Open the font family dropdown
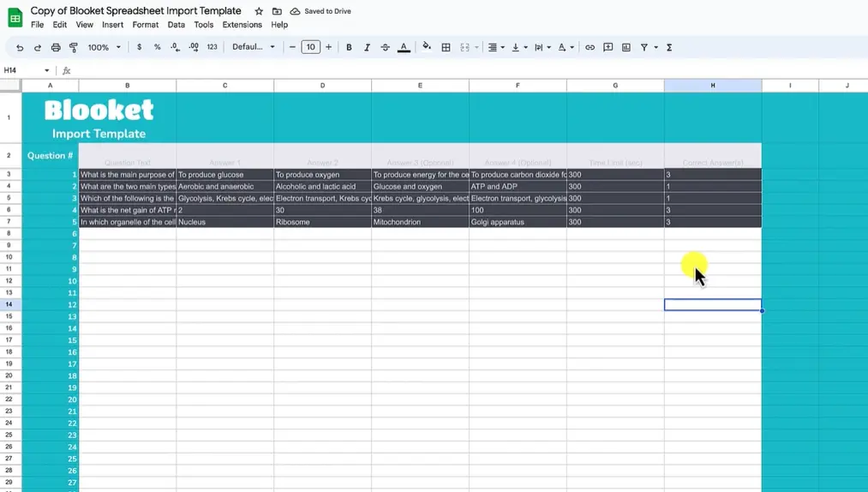The width and height of the screenshot is (868, 492). (254, 48)
